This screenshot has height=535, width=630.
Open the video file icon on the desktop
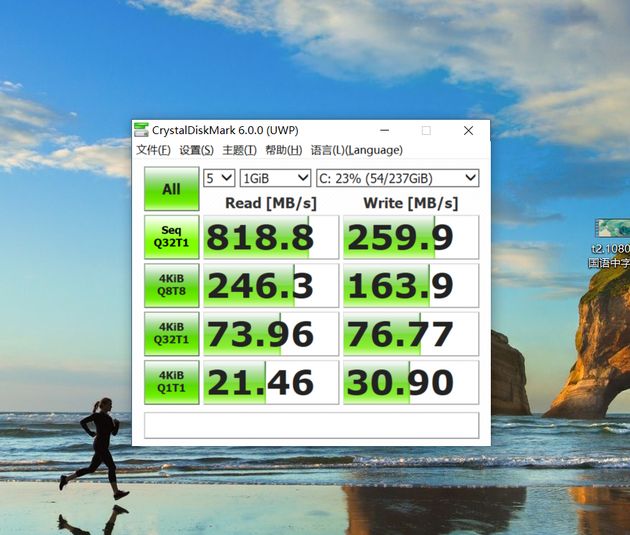click(610, 229)
